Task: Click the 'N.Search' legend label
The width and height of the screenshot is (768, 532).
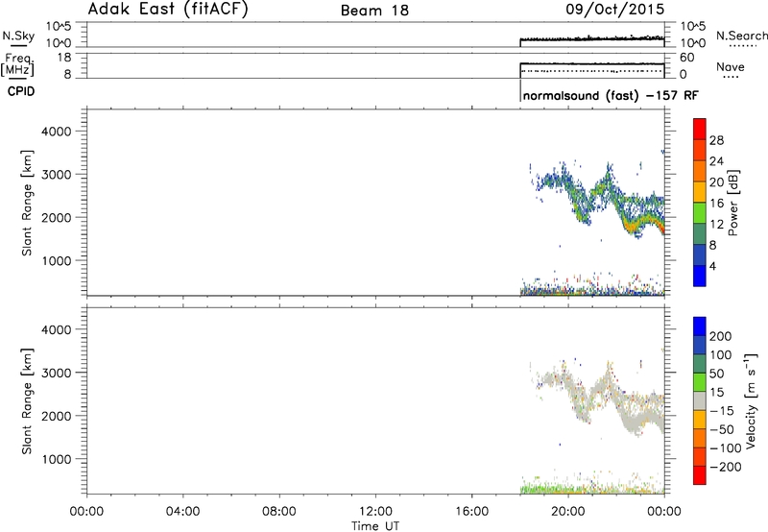Action: pos(741,36)
